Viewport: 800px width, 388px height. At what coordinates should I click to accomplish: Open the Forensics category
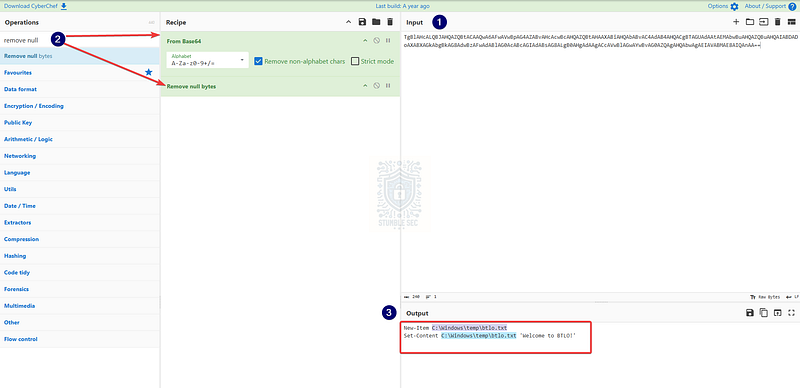80,289
